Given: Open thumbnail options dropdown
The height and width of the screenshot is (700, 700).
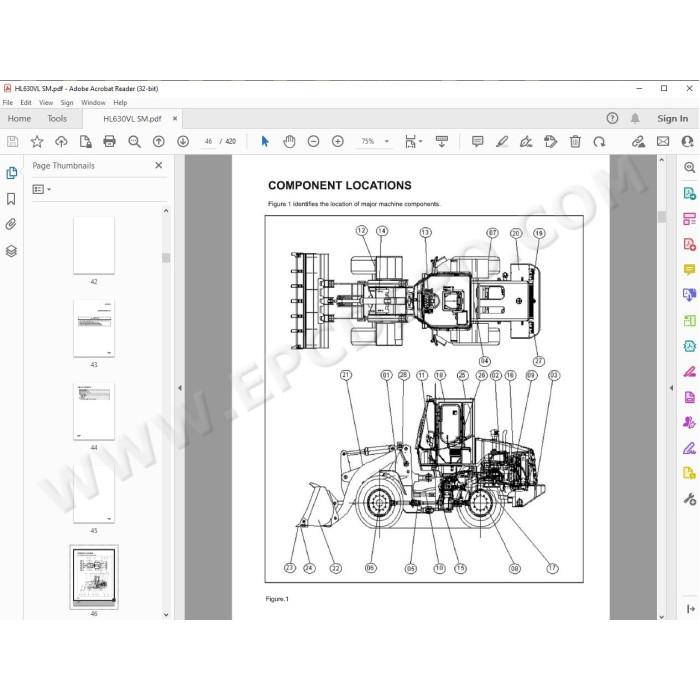Looking at the screenshot, I should tap(42, 189).
